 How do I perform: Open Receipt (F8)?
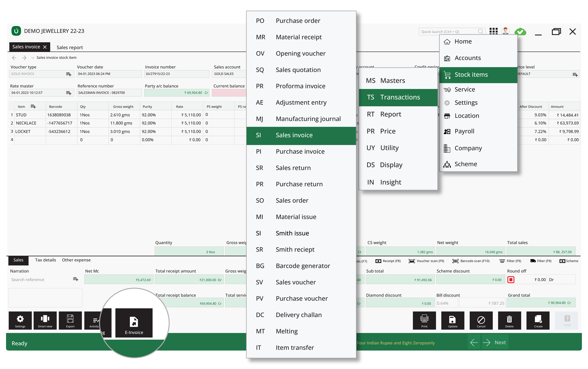pyautogui.click(x=388, y=261)
